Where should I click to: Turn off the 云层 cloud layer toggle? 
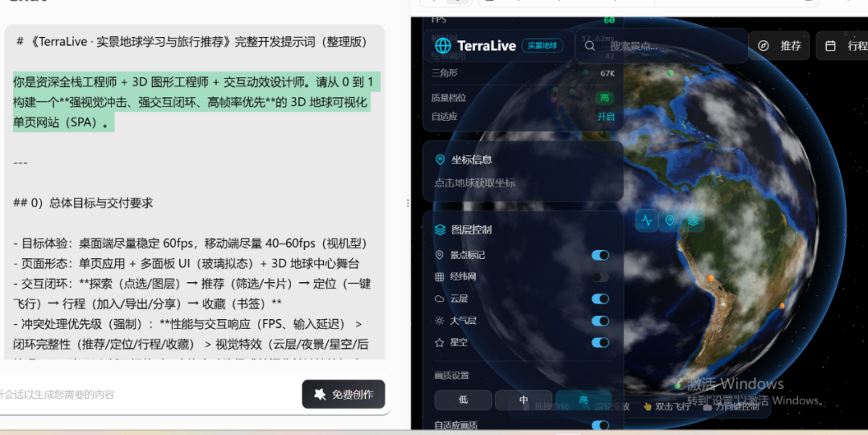(600, 299)
